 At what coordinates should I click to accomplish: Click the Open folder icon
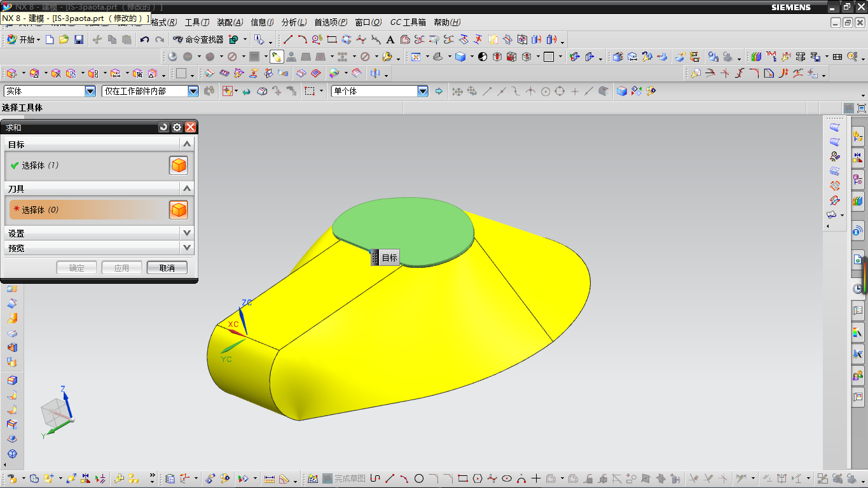pos(64,39)
